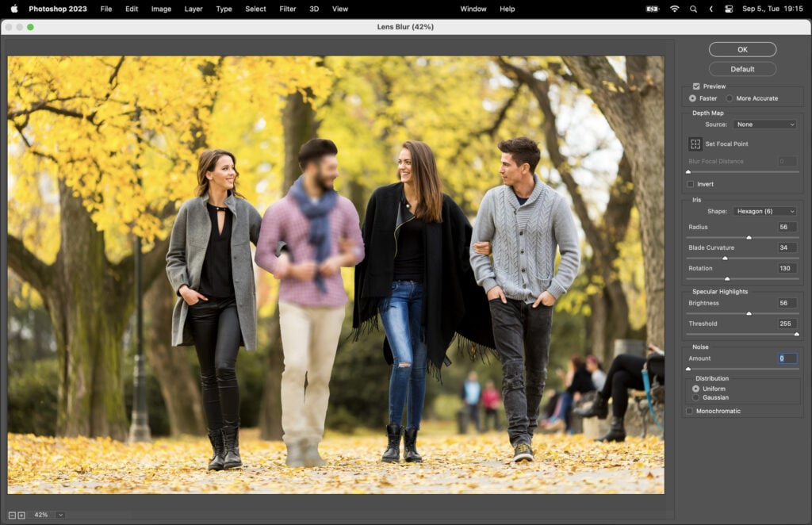The image size is (812, 525).
Task: Restore settings with the Default button
Action: click(742, 69)
